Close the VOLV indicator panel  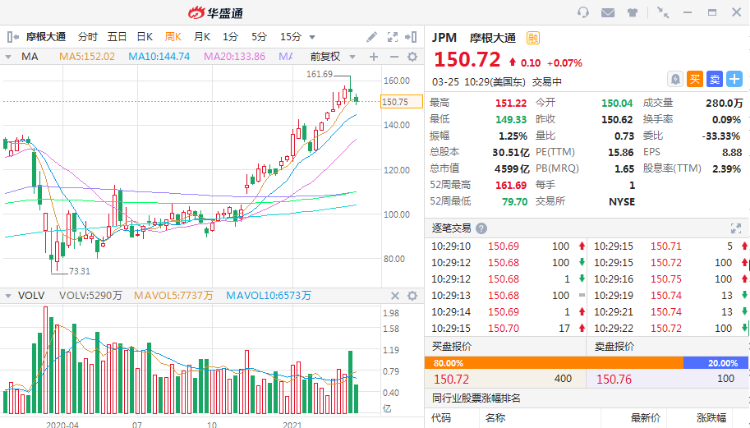click(395, 296)
